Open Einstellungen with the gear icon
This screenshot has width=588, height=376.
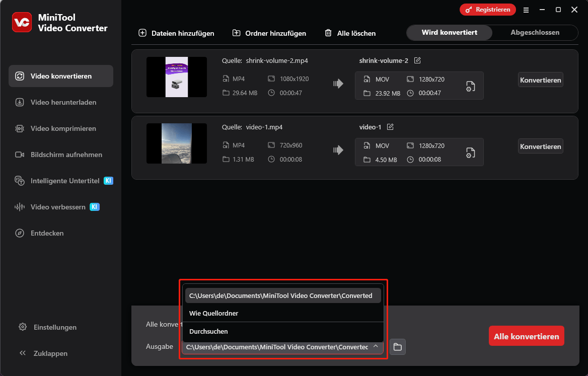pyautogui.click(x=23, y=327)
